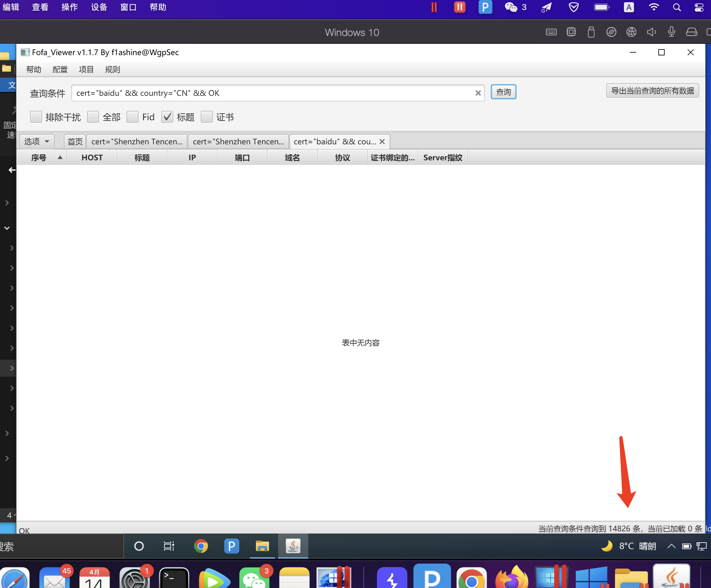Click the Wi-Fi icon in the macOS menu bar
This screenshot has height=588, width=711.
[x=653, y=7]
